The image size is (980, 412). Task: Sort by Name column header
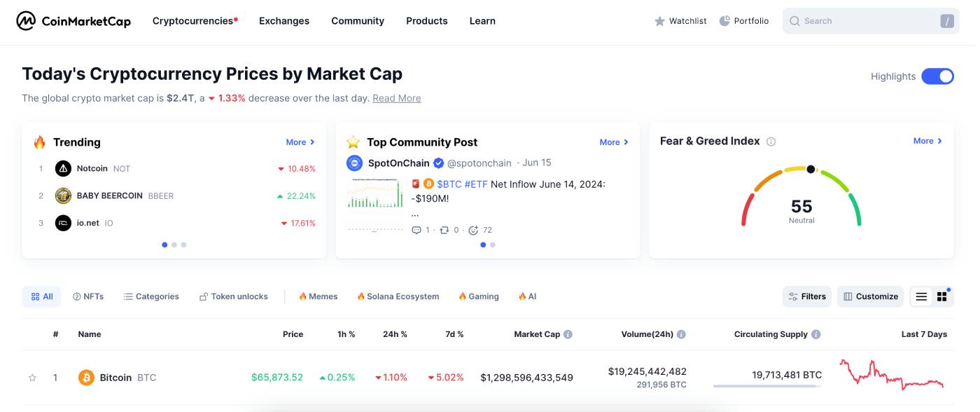pyautogui.click(x=90, y=334)
